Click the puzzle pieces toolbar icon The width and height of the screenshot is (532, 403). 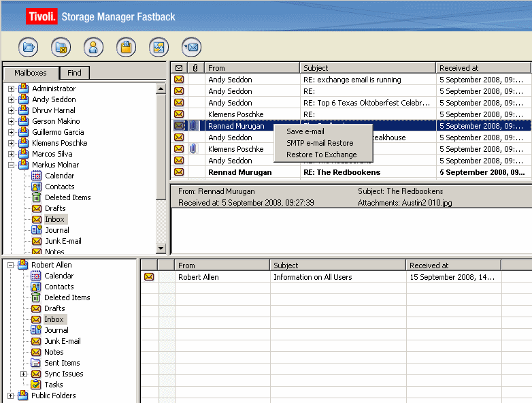[159, 47]
